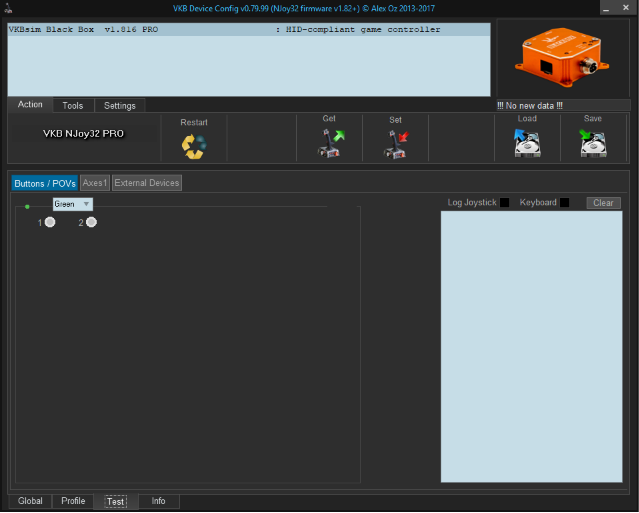Select the Axes1 tab
Screen dimensions: 639x513
[95, 183]
